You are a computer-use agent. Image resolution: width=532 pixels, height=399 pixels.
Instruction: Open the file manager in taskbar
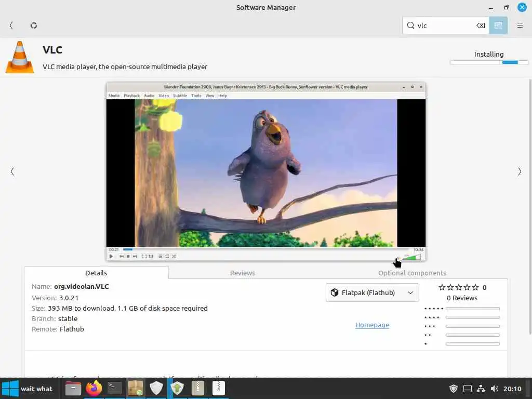coord(73,389)
